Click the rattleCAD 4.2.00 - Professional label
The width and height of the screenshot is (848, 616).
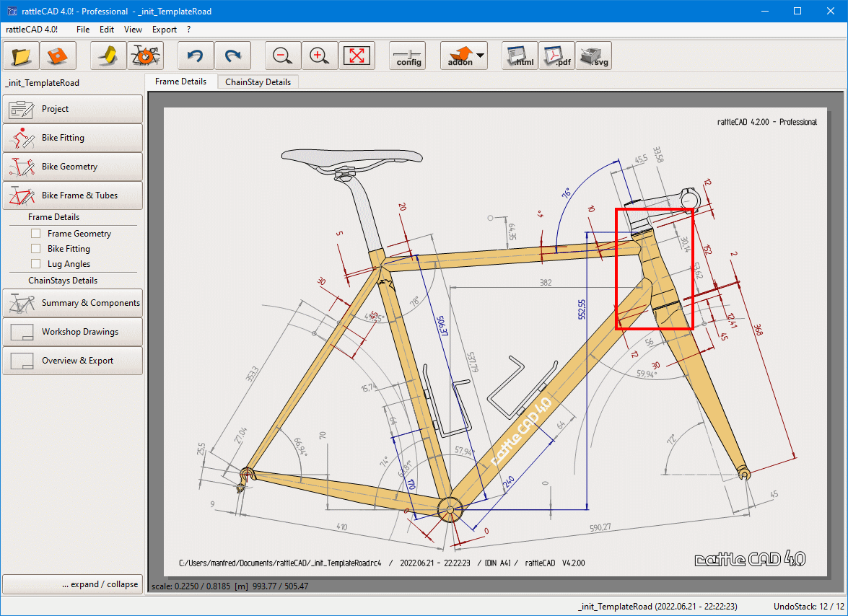pos(767,122)
